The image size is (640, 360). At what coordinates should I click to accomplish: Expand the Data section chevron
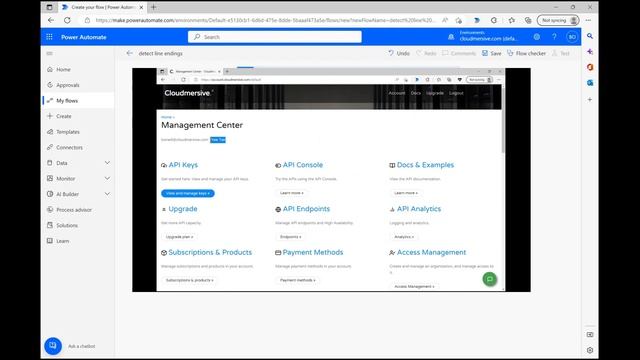tap(107, 163)
